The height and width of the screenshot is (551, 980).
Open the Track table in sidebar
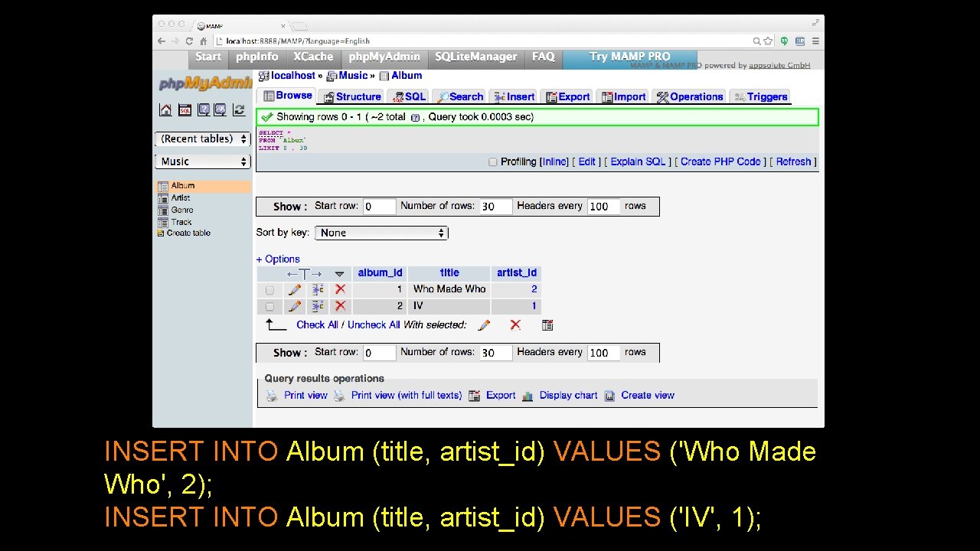[x=181, y=223]
